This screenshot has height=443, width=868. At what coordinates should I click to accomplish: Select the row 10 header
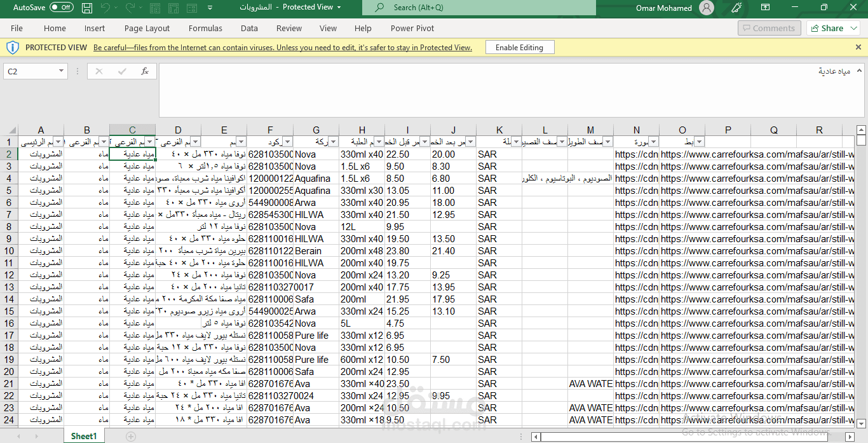(x=9, y=250)
